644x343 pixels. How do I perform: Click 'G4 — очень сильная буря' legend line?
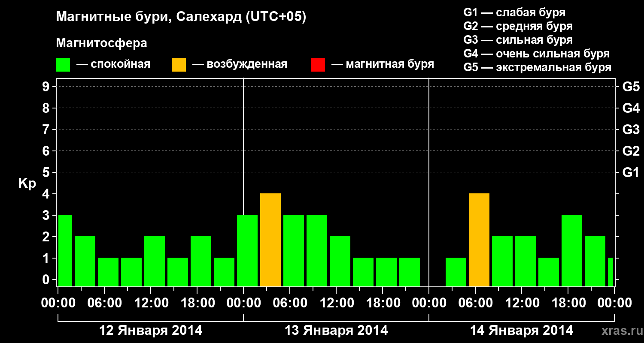(x=537, y=54)
